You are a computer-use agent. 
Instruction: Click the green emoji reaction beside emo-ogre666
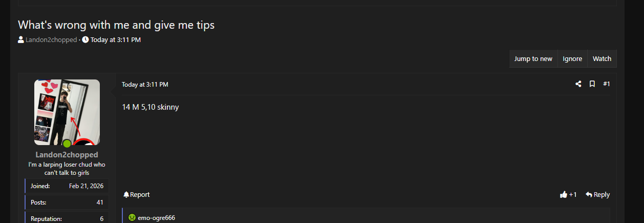(x=132, y=217)
